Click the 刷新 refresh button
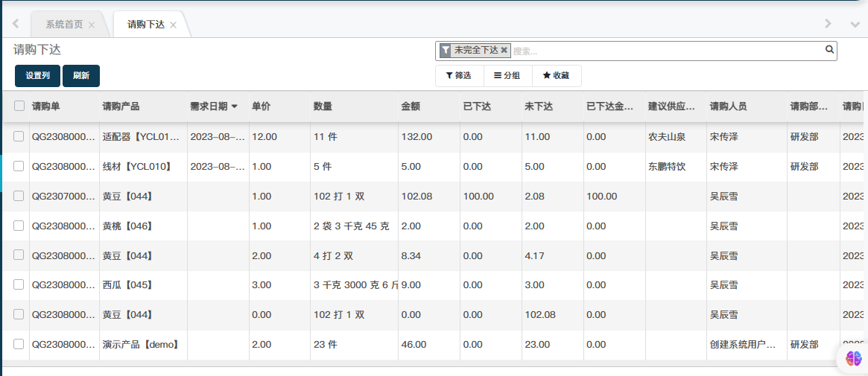The height and width of the screenshot is (376, 868). point(81,76)
